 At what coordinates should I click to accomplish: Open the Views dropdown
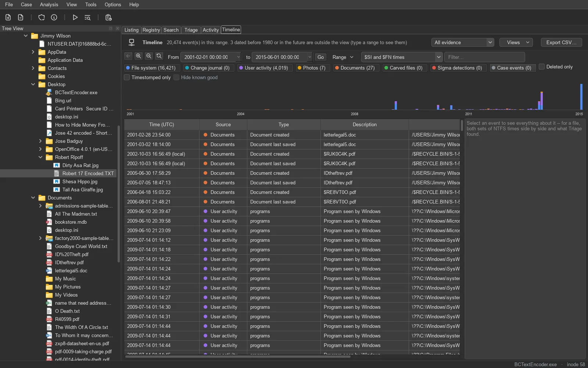[x=516, y=42]
